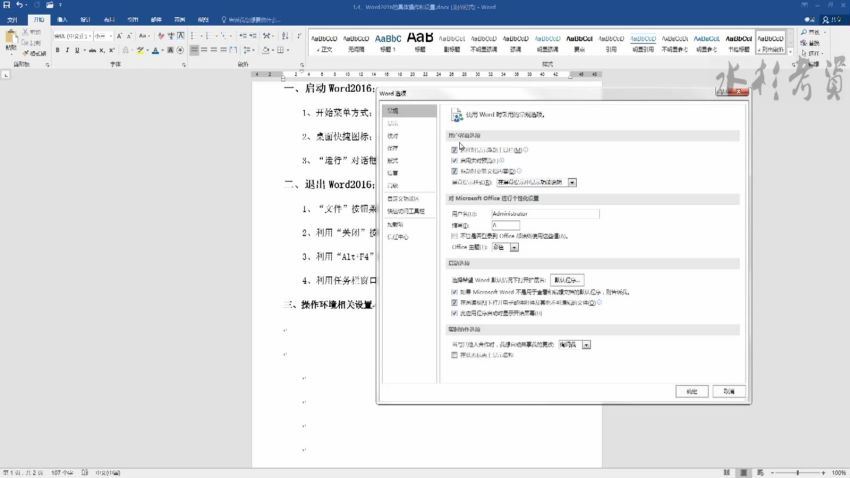850x478 pixels.
Task: Switch to the 邮件 Mailings ribbon tab
Action: pos(156,20)
